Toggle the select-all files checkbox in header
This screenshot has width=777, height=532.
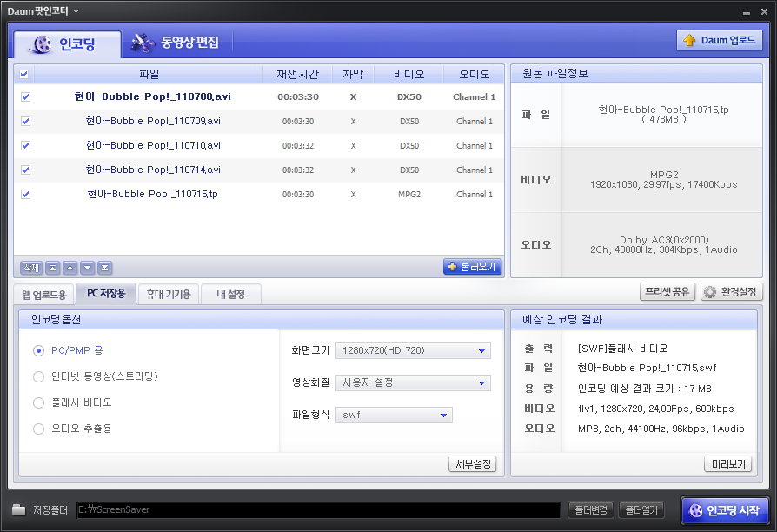coord(23,75)
